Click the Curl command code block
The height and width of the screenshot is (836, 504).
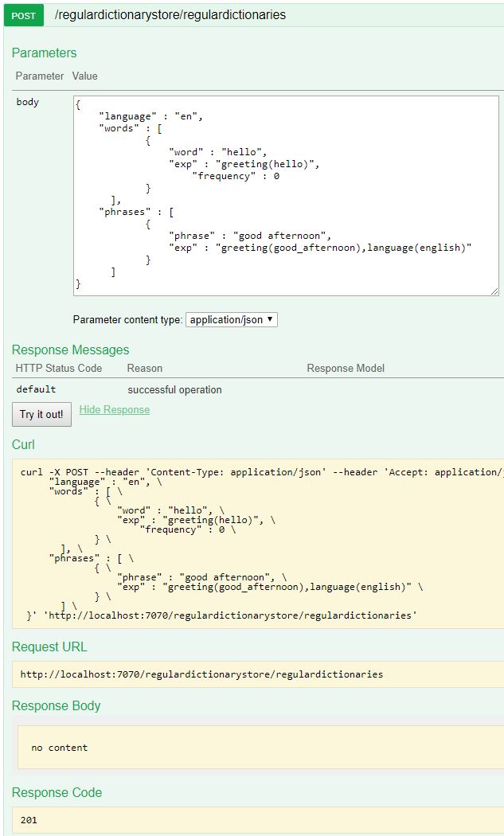259,541
